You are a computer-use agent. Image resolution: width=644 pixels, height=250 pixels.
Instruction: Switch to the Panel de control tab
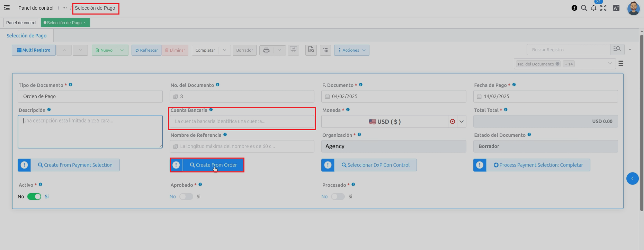[x=21, y=23]
